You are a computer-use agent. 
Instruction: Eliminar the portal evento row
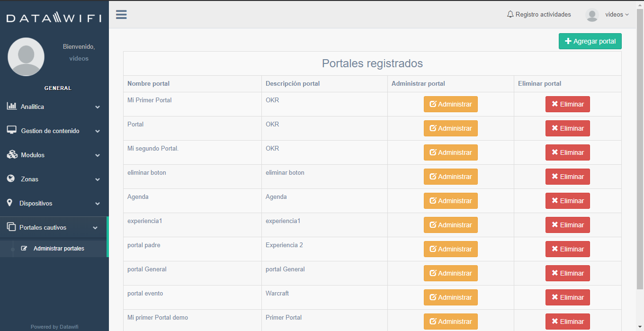568,297
